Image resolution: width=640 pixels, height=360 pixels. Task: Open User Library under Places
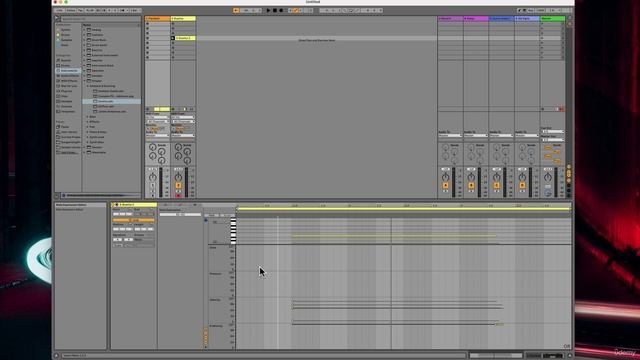[68, 132]
